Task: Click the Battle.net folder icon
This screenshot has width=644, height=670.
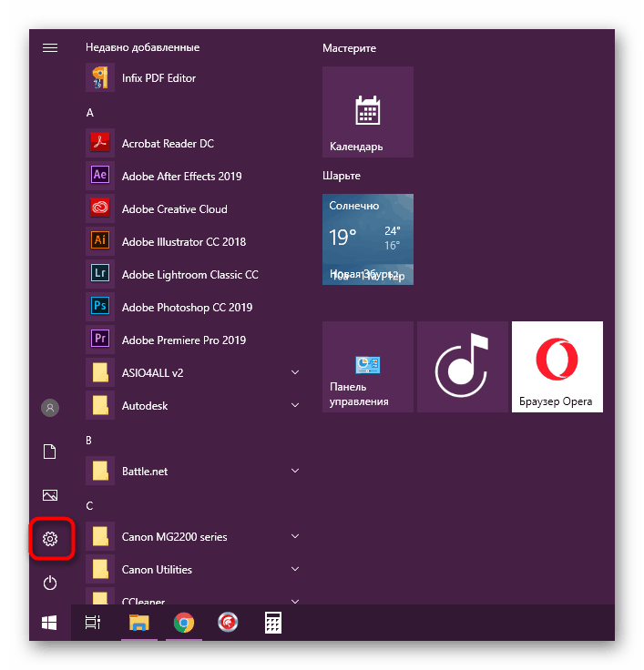Action: [100, 471]
